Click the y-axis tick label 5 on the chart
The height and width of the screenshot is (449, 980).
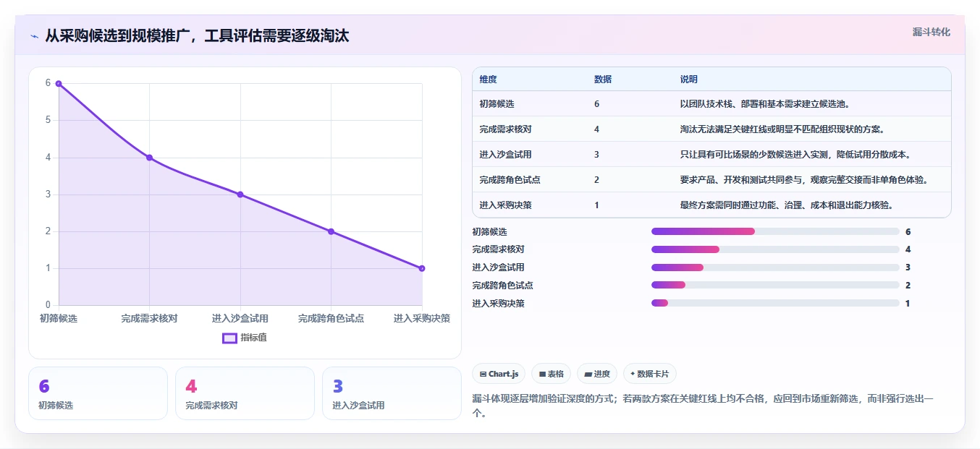(48, 120)
